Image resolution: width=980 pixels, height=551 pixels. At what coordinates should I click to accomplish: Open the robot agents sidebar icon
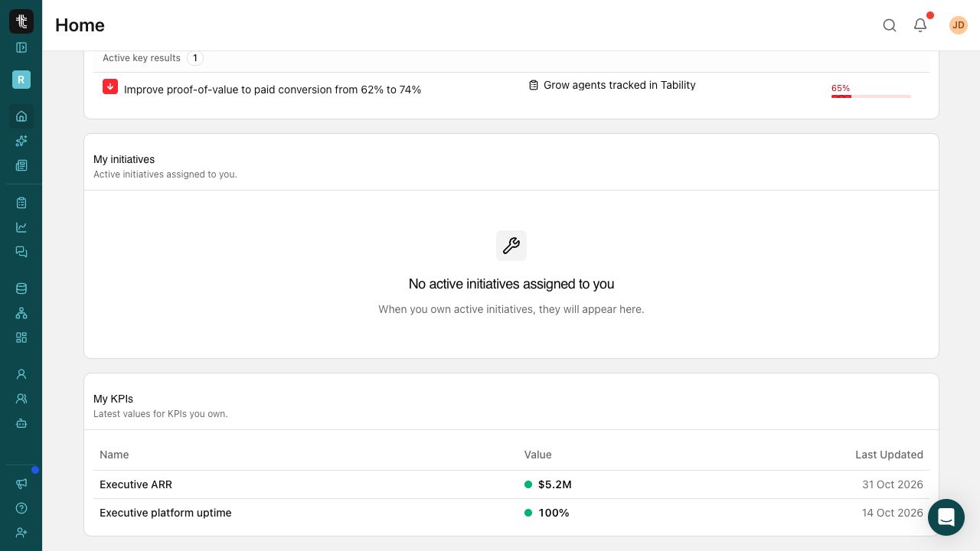coord(21,423)
